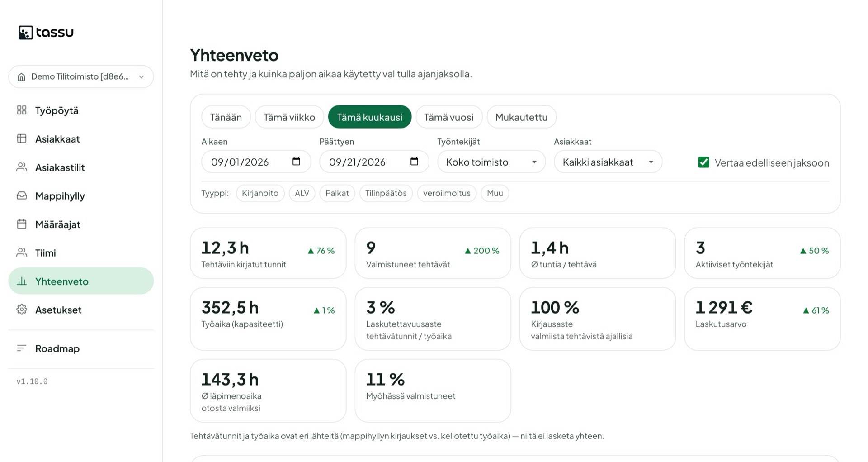This screenshot has height=462, width=868.
Task: Select the Tämä viikko period tab
Action: (289, 117)
